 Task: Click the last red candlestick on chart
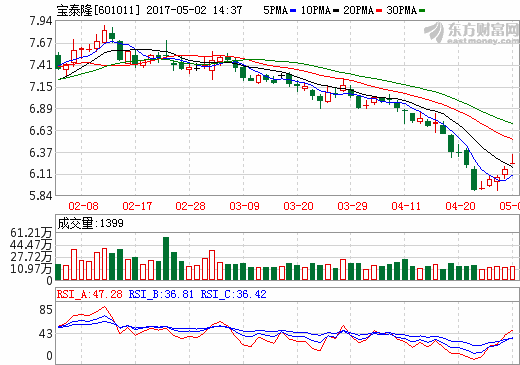pyautogui.click(x=513, y=159)
